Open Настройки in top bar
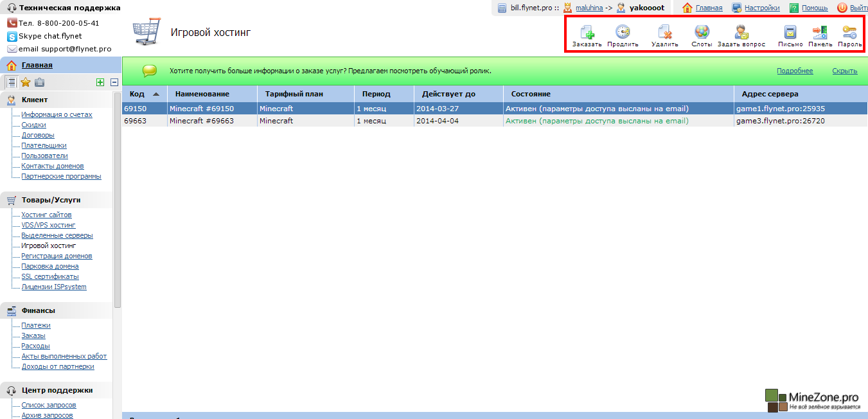The width and height of the screenshot is (868, 419). (762, 8)
